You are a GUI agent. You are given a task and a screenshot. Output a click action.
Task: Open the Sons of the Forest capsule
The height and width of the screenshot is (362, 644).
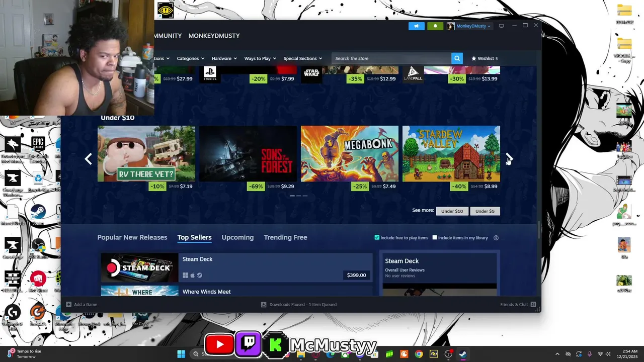click(x=248, y=153)
